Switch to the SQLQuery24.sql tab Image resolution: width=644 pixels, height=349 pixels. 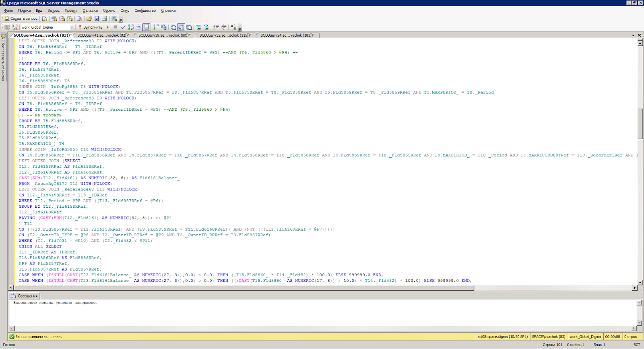pos(287,35)
